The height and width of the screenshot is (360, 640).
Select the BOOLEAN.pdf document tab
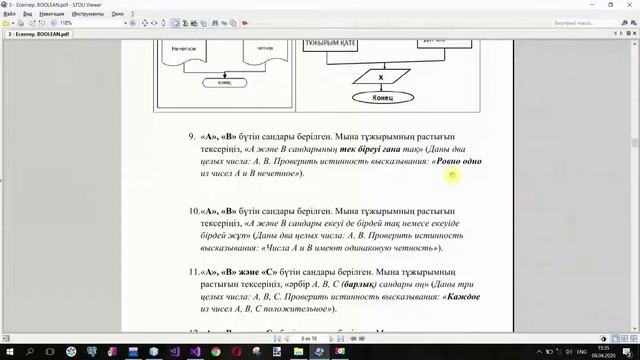[38, 34]
